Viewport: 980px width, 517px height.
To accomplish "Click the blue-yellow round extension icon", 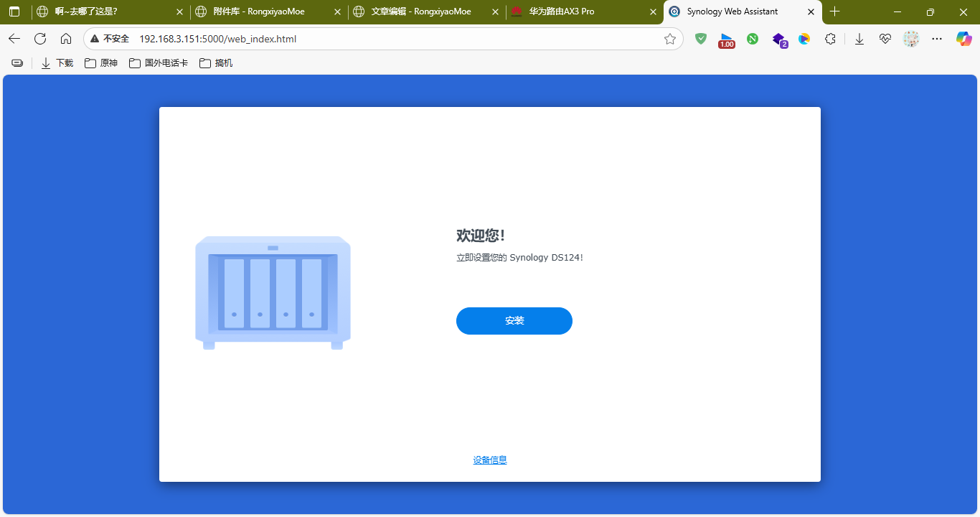I will (804, 39).
